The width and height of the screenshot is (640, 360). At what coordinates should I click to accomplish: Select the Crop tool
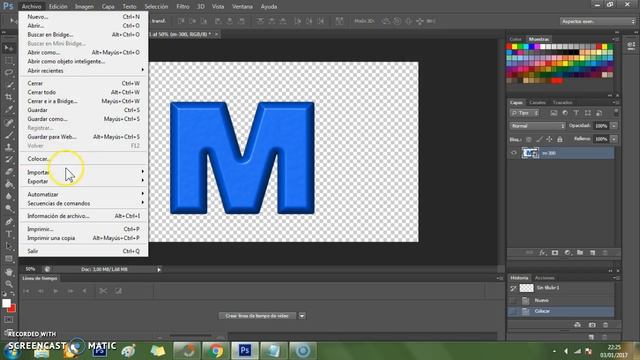[9, 97]
